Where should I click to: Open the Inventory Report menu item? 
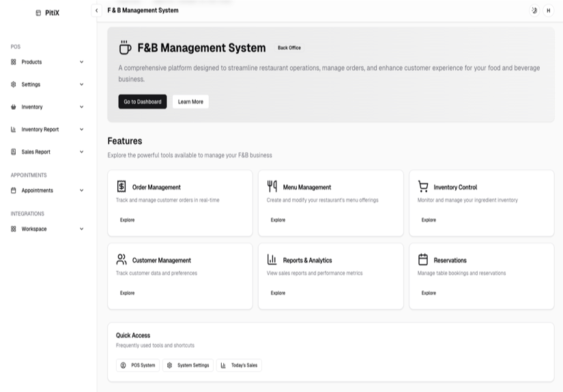47,130
